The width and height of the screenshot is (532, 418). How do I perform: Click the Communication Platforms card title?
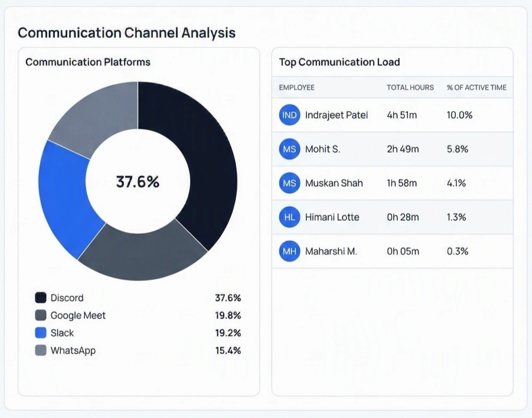click(x=88, y=62)
